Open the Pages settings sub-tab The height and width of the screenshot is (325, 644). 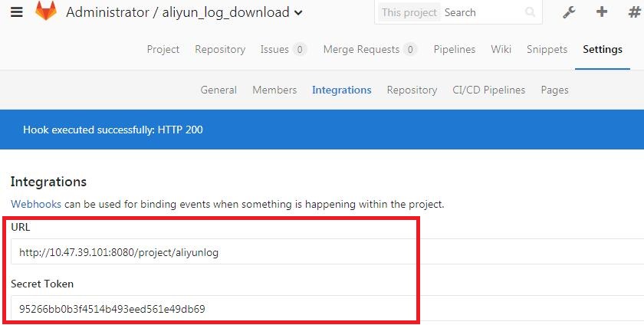coord(554,90)
